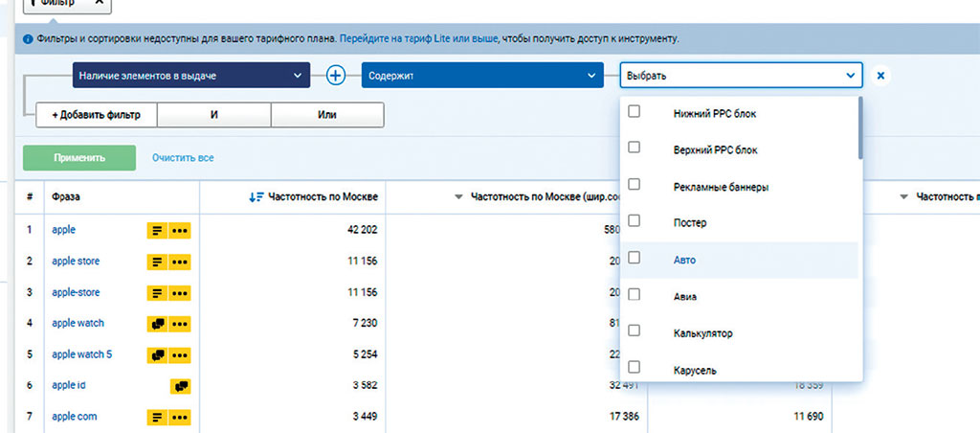Open the apple id phrase link
Viewport: 980px width, 433px height.
tap(68, 386)
